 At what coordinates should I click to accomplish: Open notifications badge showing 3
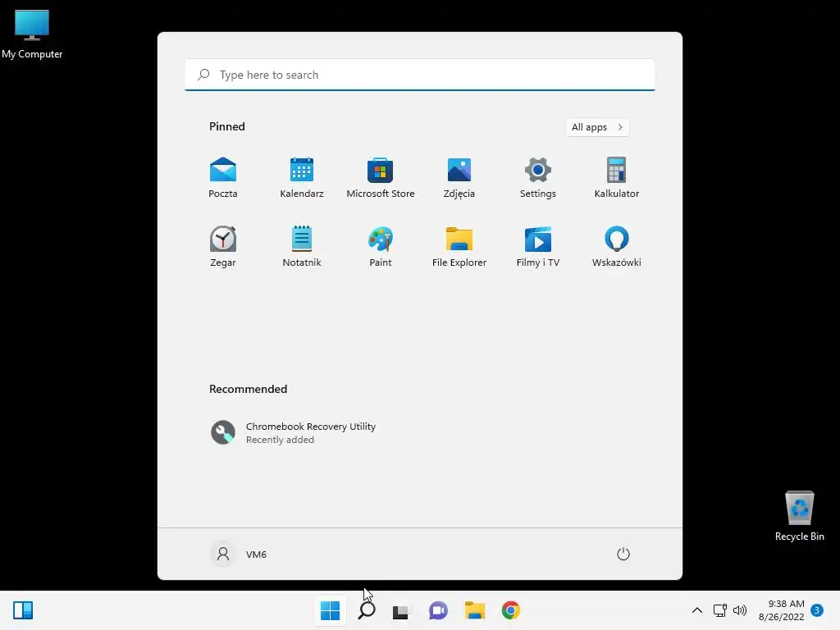pos(817,610)
